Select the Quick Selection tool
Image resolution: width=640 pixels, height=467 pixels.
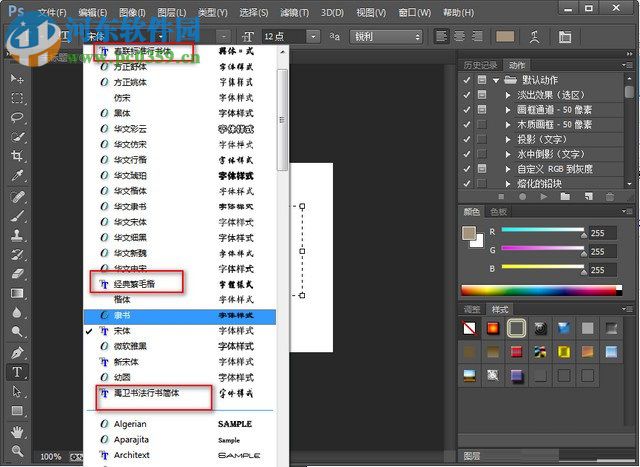tap(17, 137)
